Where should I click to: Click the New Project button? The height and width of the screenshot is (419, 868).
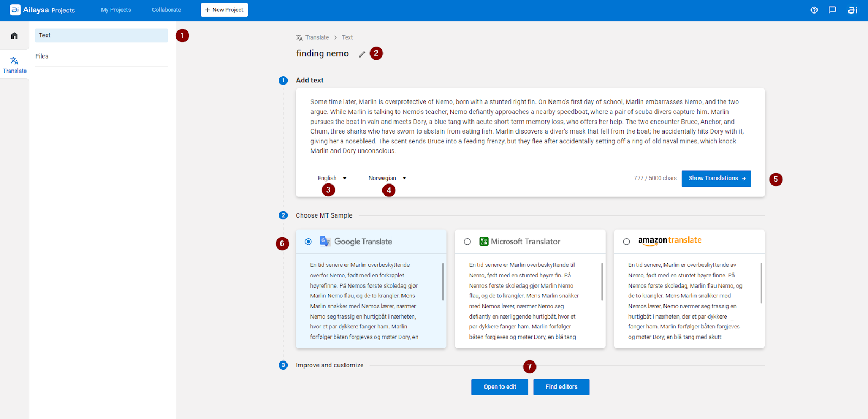tap(225, 10)
